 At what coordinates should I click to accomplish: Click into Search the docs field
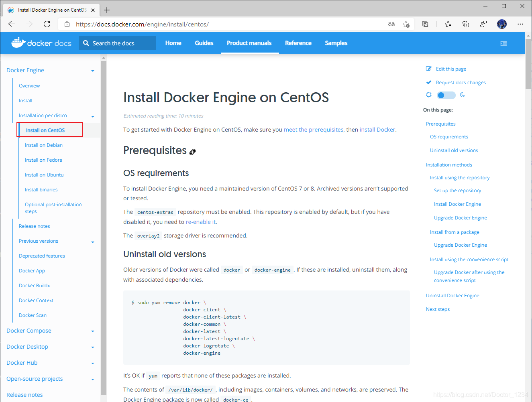(117, 43)
